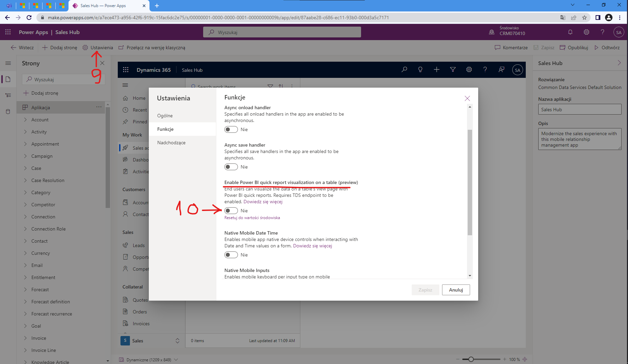Click the Dynamics 365 help icon in preview
The width and height of the screenshot is (628, 364).
485,69
